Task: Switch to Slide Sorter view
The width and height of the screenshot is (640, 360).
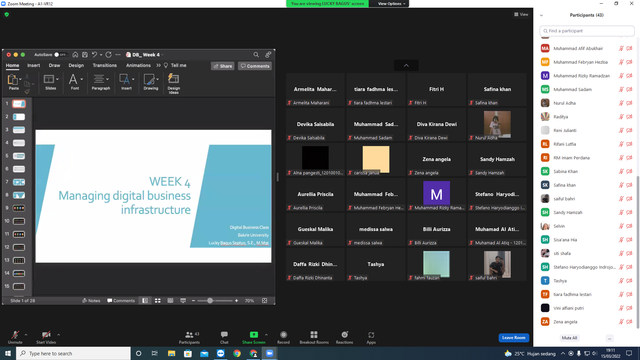Action: tap(158, 301)
